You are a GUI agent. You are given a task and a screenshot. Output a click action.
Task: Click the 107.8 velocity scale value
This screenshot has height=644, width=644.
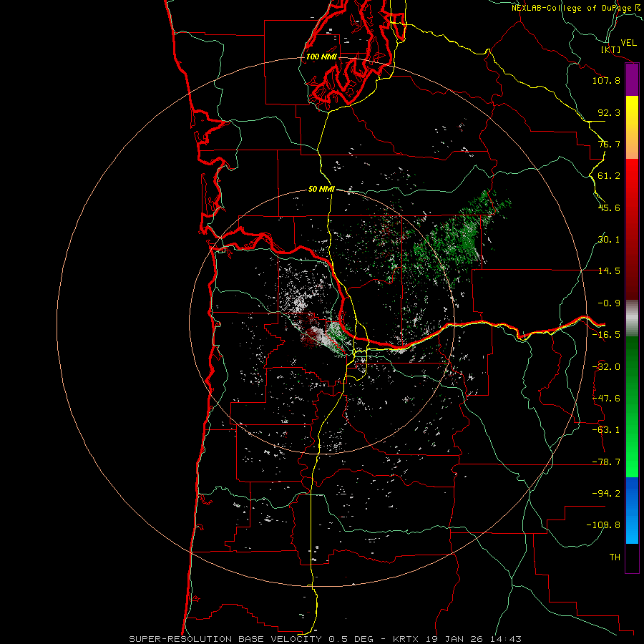coord(606,80)
